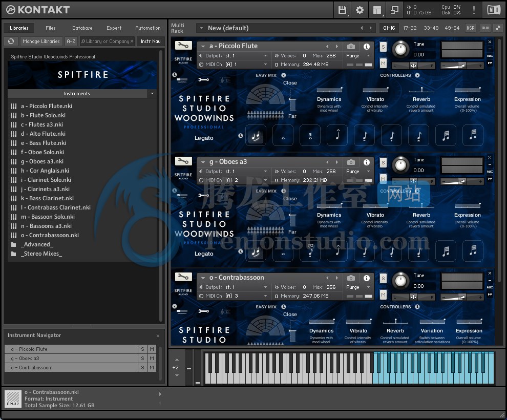Screen dimensions: 507x420
Task: Open settings wrench view in Piccolo Flute panel
Action: [203, 79]
